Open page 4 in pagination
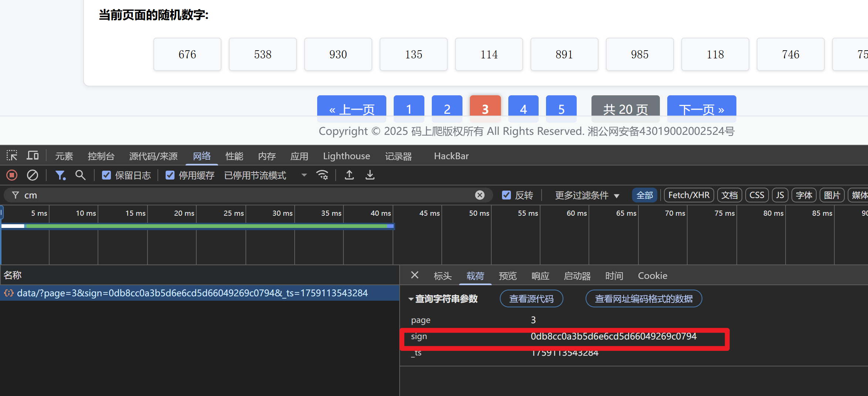This screenshot has height=396, width=868. [523, 109]
